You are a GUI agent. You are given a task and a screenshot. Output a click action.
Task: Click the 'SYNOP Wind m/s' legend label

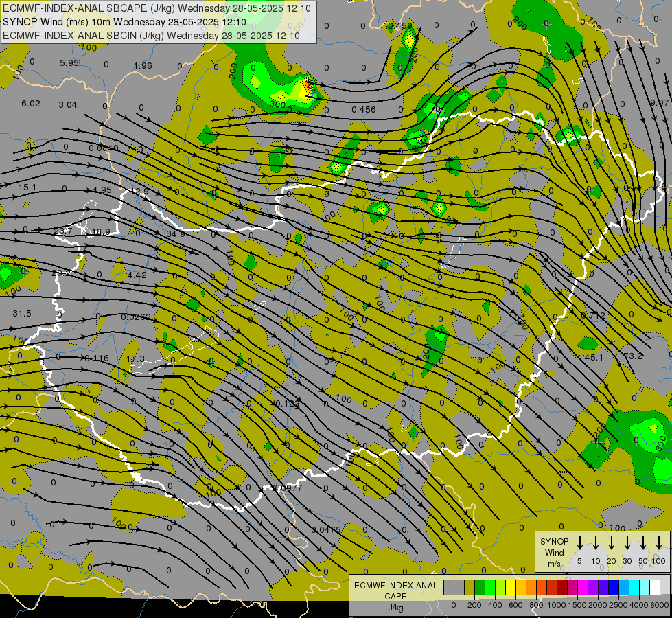point(554,552)
